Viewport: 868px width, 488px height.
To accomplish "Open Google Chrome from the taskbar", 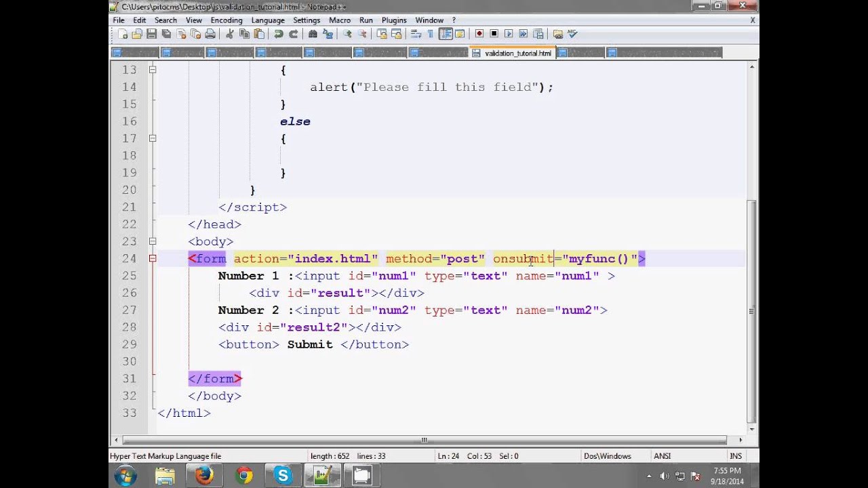I will (x=243, y=476).
